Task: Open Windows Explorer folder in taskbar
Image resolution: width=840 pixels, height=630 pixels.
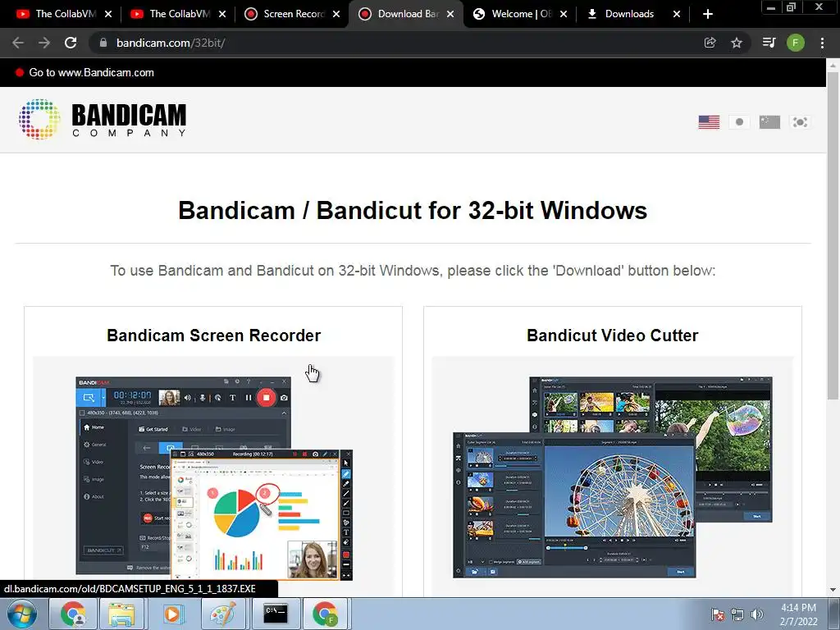Action: [121, 614]
